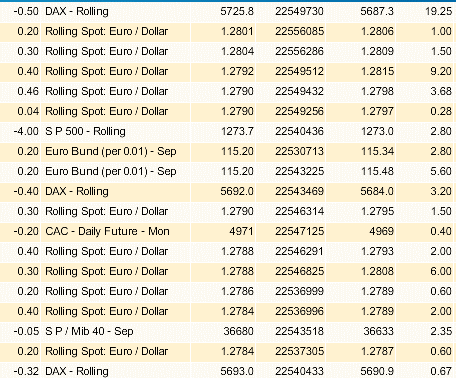The image size is (456, 378).
Task: Click the -4.00 stake value
Action: (26, 131)
